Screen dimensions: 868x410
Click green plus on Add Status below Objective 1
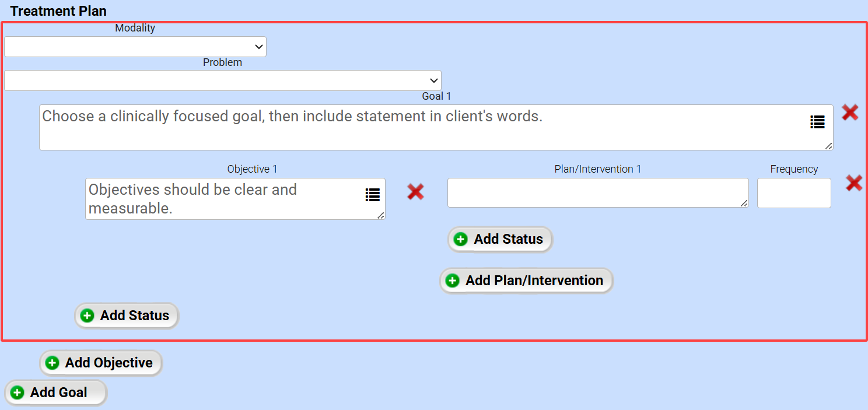click(87, 316)
